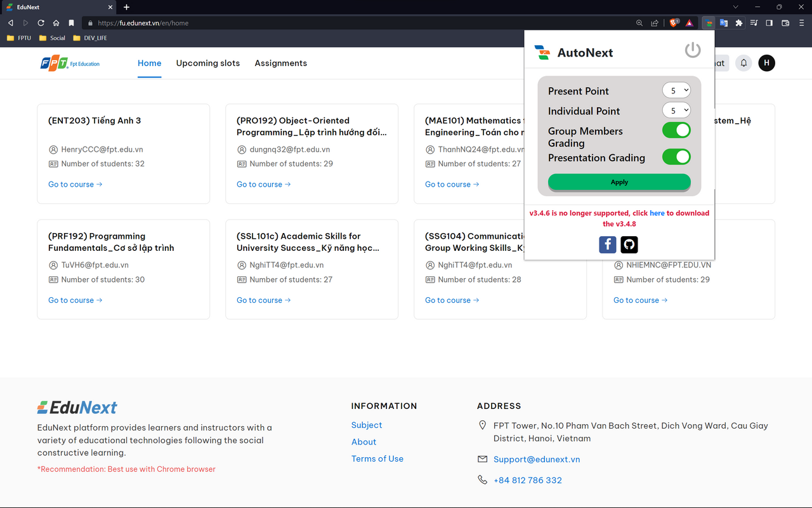Disable Group Members Grading toggle
Viewport: 812px width, 508px height.
click(676, 130)
